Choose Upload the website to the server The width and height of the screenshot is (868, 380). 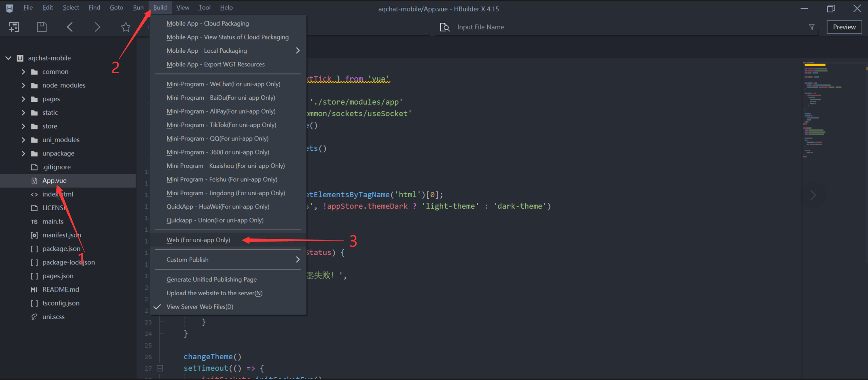point(228,293)
